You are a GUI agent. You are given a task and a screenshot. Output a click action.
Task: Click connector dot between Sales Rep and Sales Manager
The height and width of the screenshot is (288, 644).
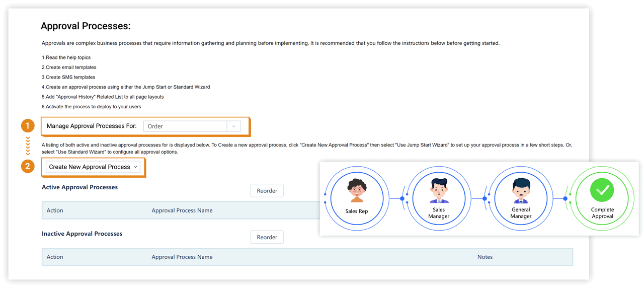402,198
